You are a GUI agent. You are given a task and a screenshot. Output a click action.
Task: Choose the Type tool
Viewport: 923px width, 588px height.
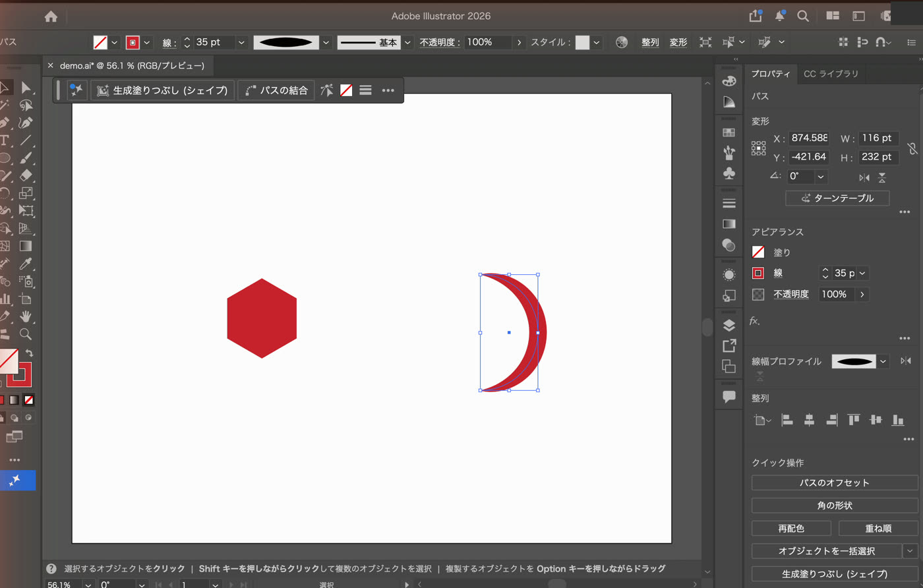coord(4,140)
